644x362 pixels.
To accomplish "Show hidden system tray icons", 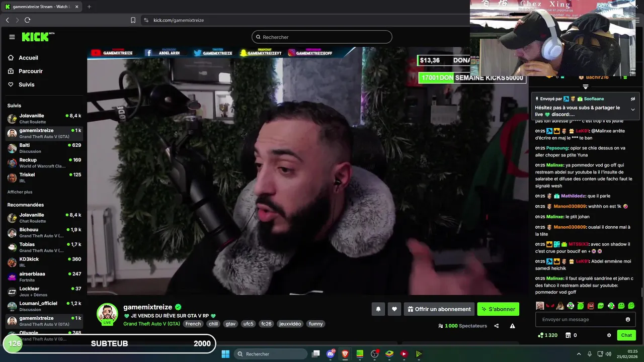I will (x=579, y=354).
